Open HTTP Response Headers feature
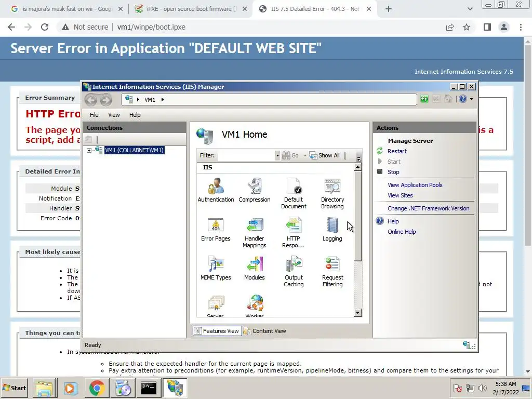The height and width of the screenshot is (399, 532). coord(294,233)
